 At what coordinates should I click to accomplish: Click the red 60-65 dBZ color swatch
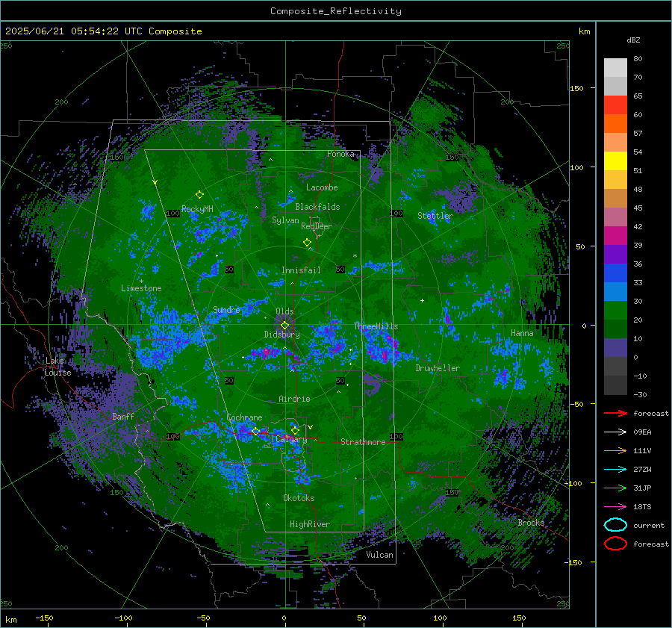[x=615, y=105]
